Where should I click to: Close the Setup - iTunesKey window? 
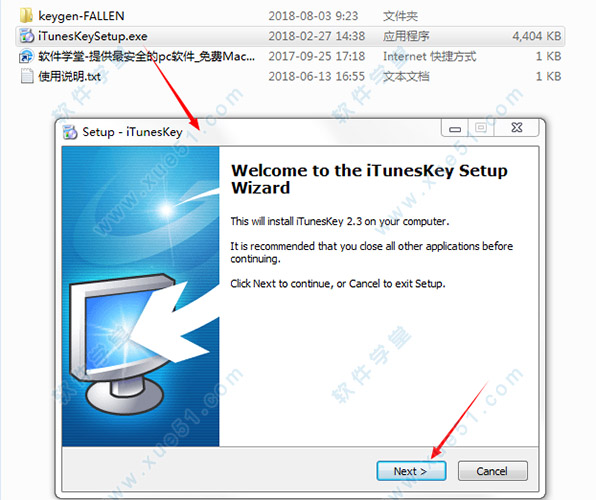click(x=516, y=128)
